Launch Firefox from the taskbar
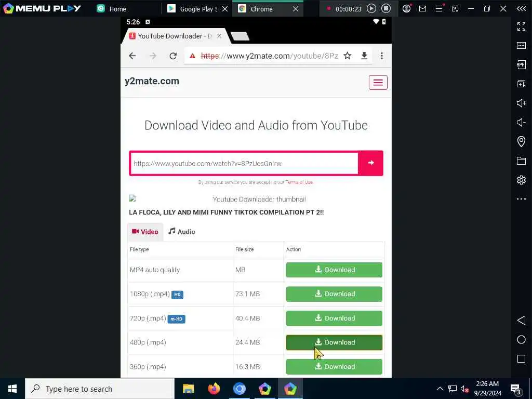 [214, 389]
